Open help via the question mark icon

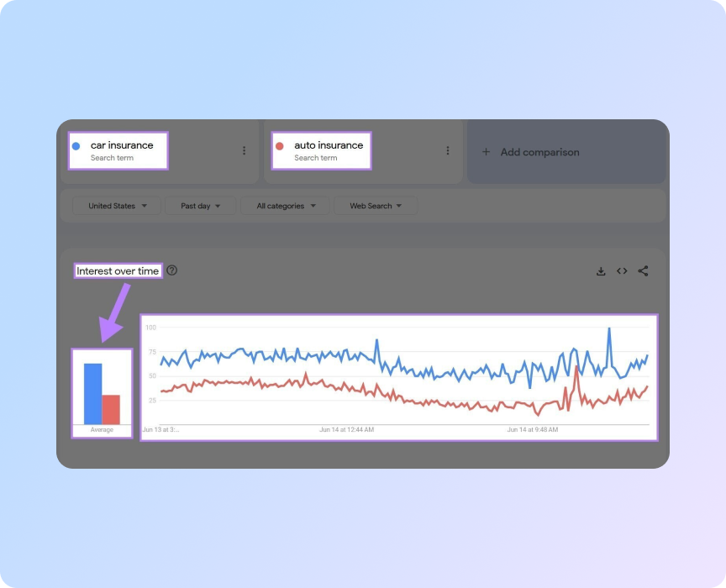(172, 270)
